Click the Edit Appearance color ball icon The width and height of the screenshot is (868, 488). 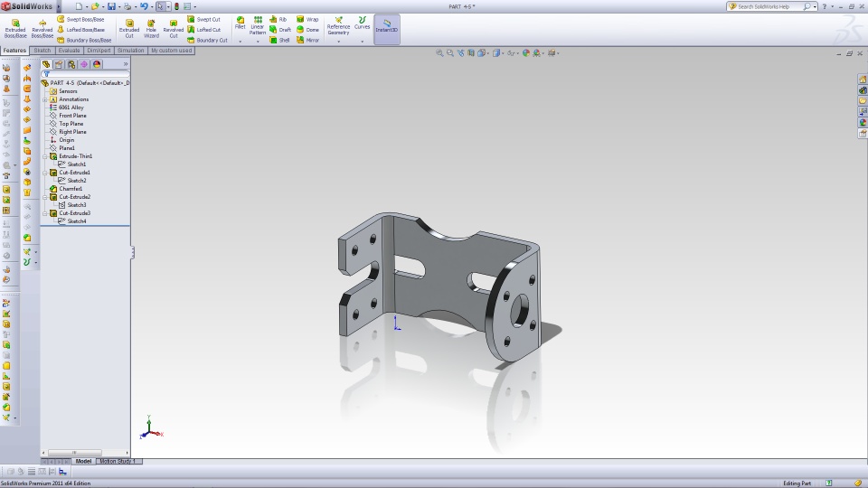(526, 53)
